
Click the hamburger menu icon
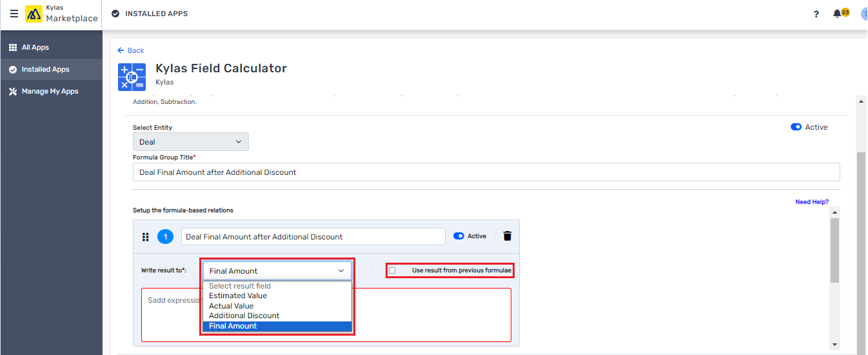[14, 14]
